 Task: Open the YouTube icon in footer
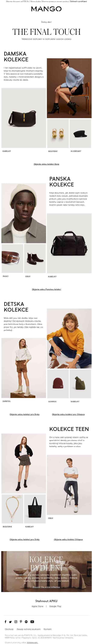[32, 621]
